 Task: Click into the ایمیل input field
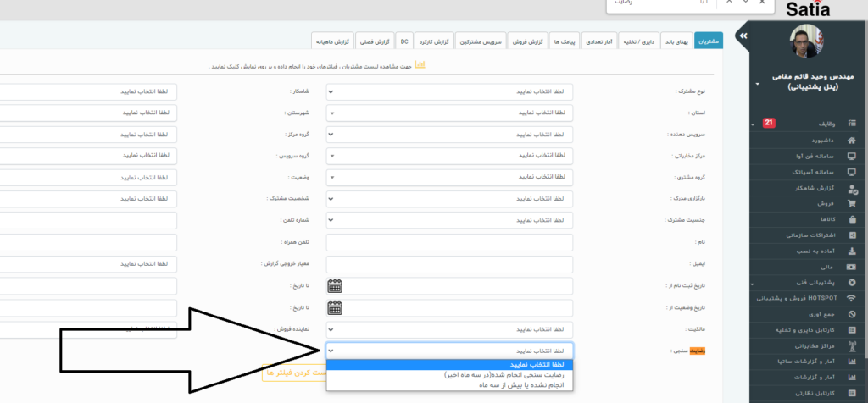pyautogui.click(x=449, y=264)
